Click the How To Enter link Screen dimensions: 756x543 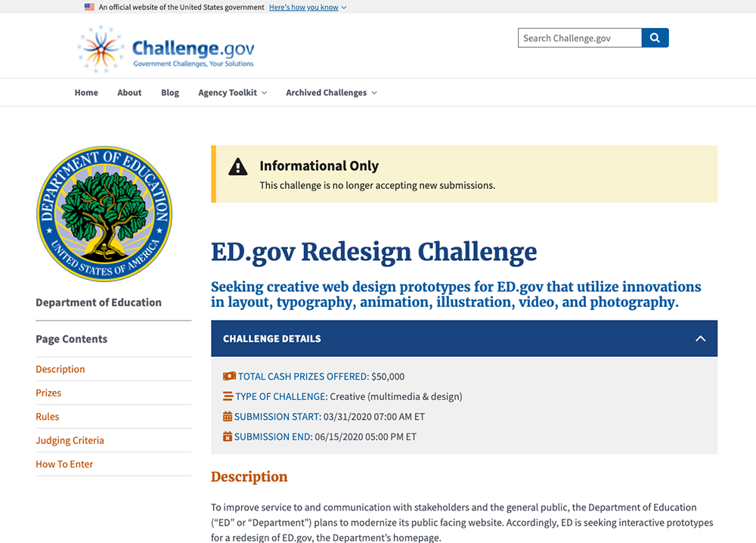click(64, 464)
